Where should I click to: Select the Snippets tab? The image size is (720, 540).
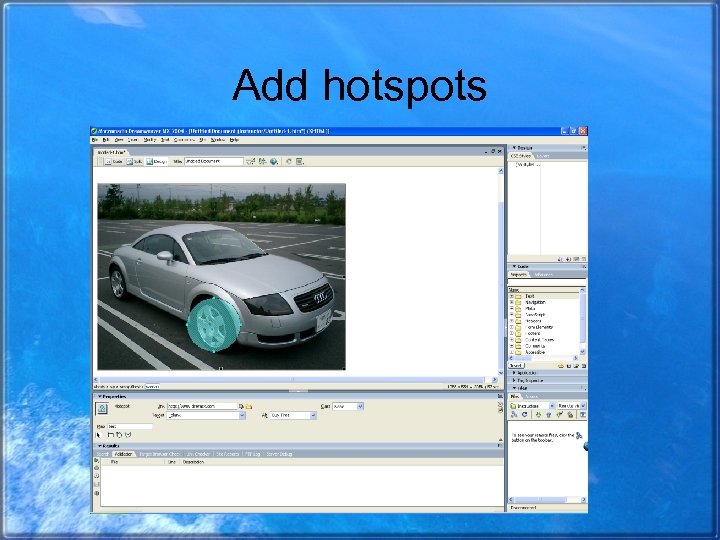tap(519, 274)
